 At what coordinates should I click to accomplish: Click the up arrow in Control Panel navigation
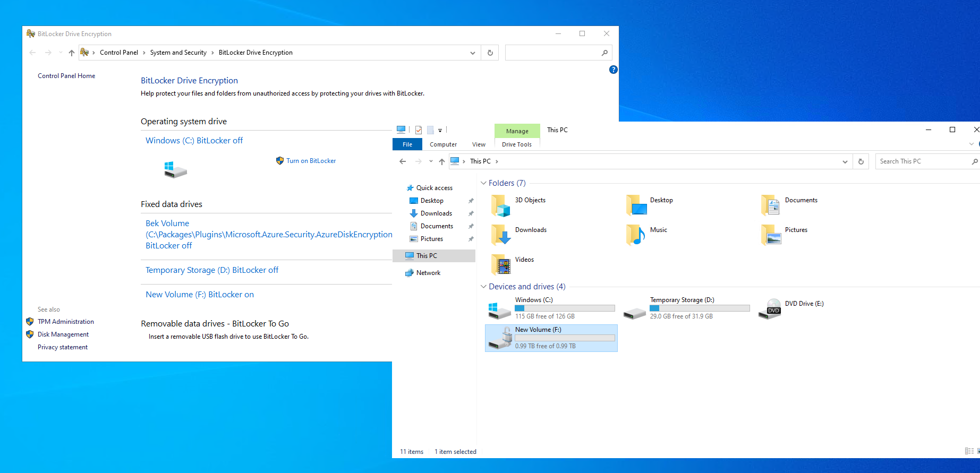click(72, 53)
